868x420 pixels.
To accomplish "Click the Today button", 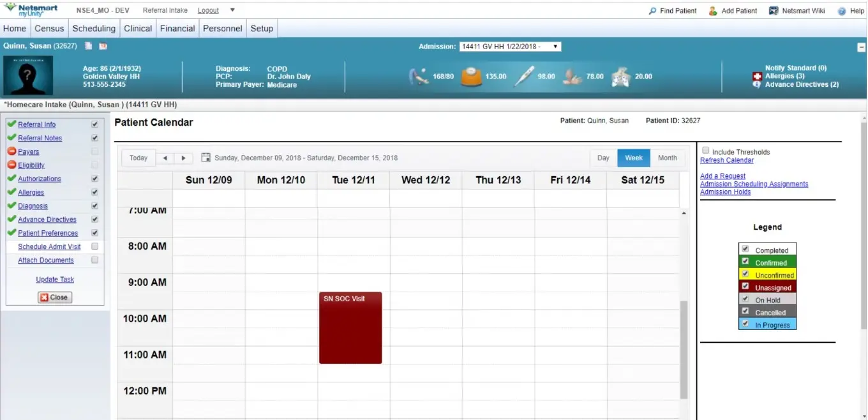I will coord(138,158).
